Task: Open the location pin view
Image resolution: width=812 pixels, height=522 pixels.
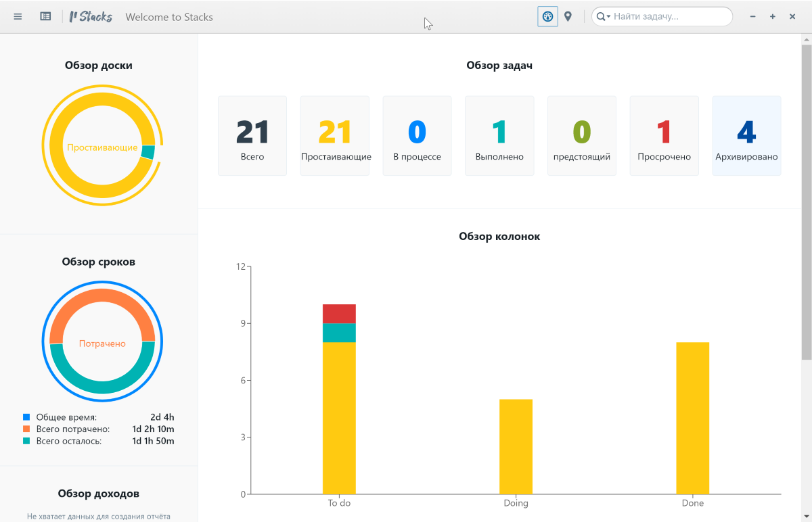Action: click(568, 16)
